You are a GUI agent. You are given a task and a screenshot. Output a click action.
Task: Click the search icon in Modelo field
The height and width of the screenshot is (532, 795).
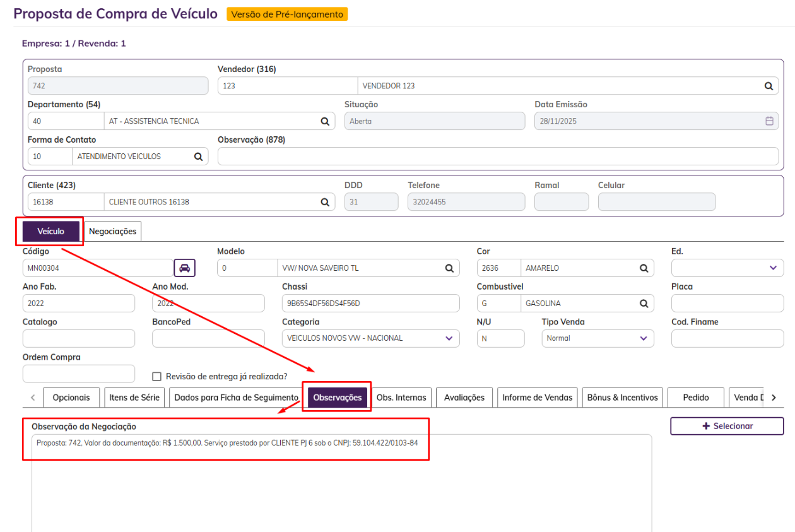449,268
